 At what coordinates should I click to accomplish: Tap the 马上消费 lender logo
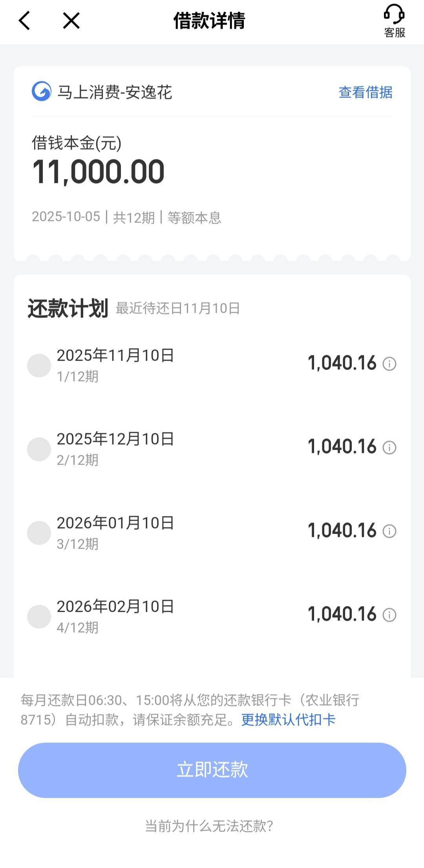pos(41,91)
